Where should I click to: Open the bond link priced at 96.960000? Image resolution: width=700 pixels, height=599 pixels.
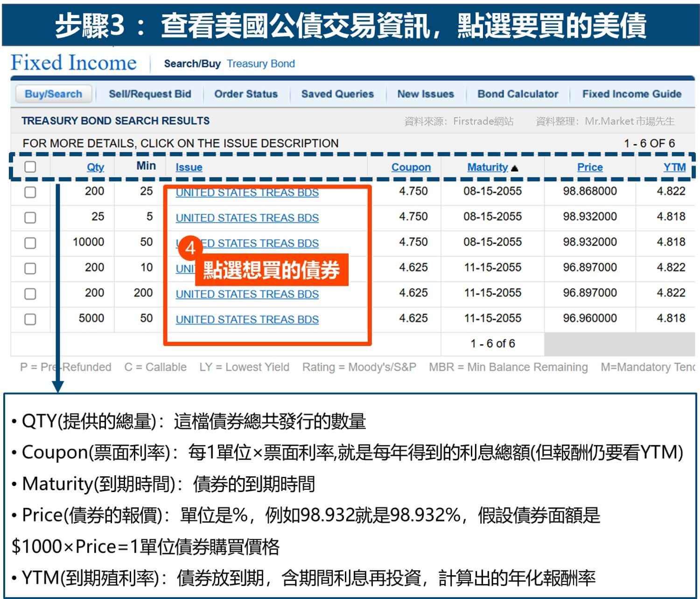(x=247, y=319)
